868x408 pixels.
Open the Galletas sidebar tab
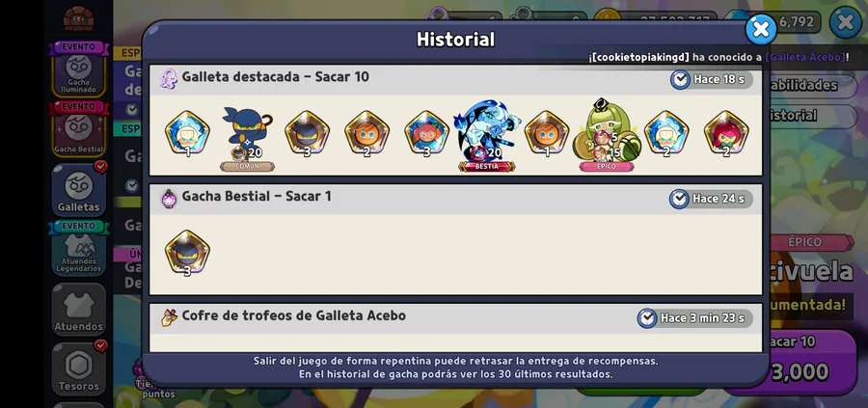pos(79,190)
